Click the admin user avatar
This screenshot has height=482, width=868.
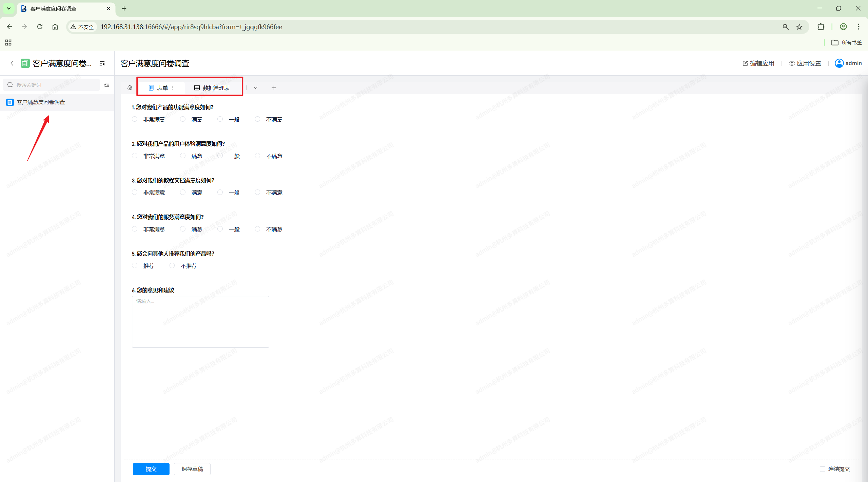[839, 63]
